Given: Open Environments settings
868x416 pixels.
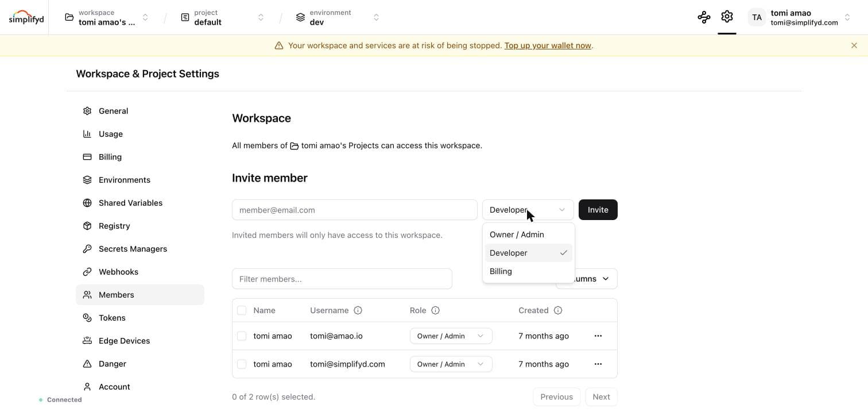Looking at the screenshot, I should tap(140, 180).
